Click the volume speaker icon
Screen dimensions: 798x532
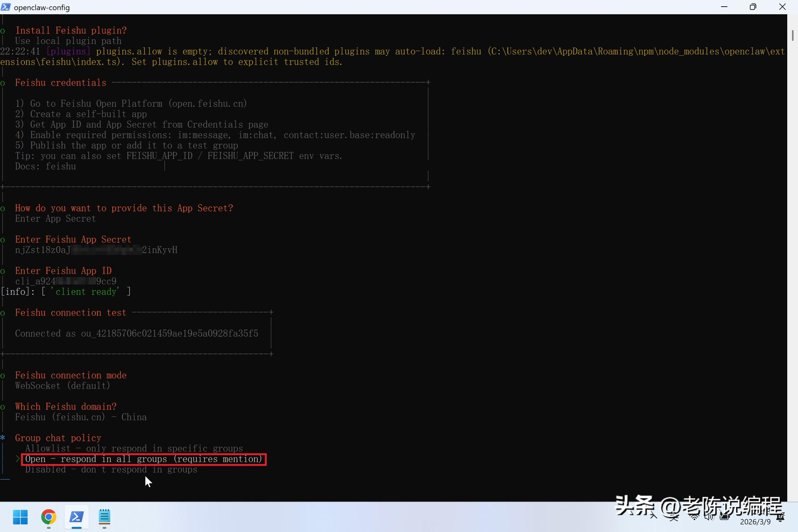pyautogui.click(x=708, y=516)
